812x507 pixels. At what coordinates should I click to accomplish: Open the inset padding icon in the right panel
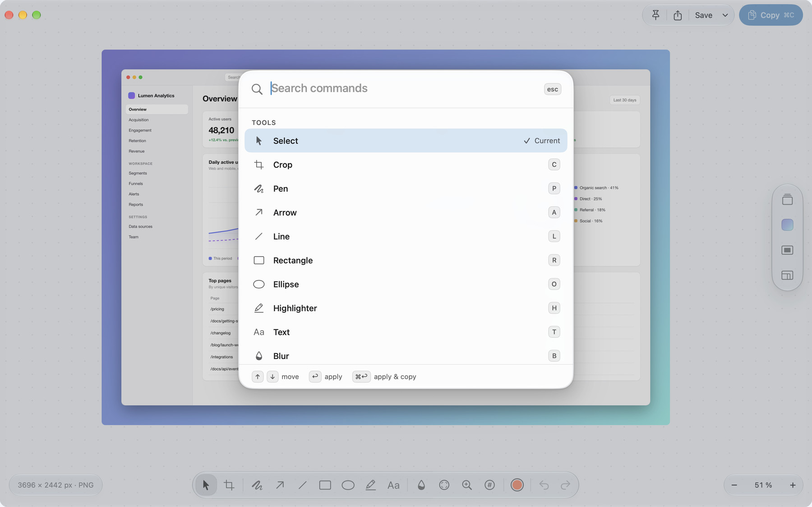click(x=787, y=250)
